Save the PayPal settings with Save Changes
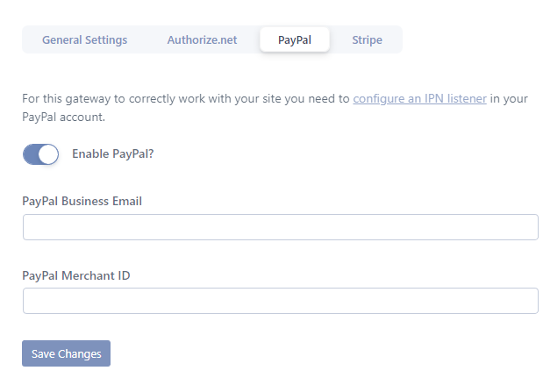Viewport: 543px width, 392px height. click(66, 353)
